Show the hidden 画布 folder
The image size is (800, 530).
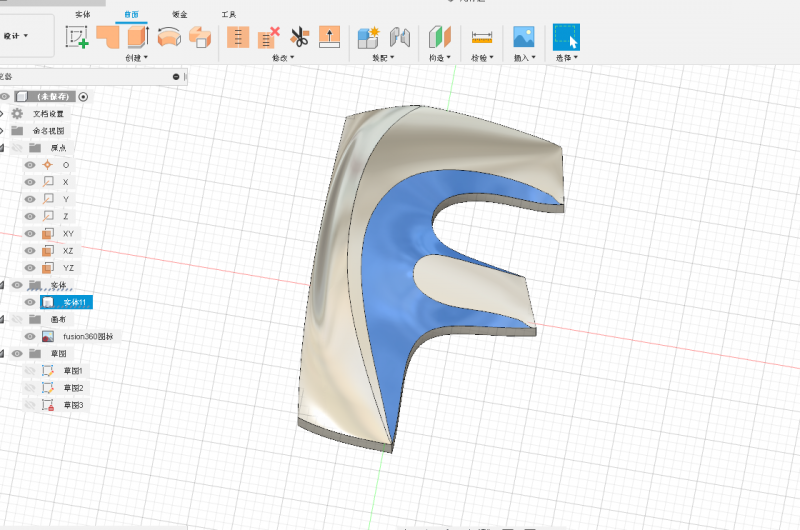pyautogui.click(x=17, y=319)
